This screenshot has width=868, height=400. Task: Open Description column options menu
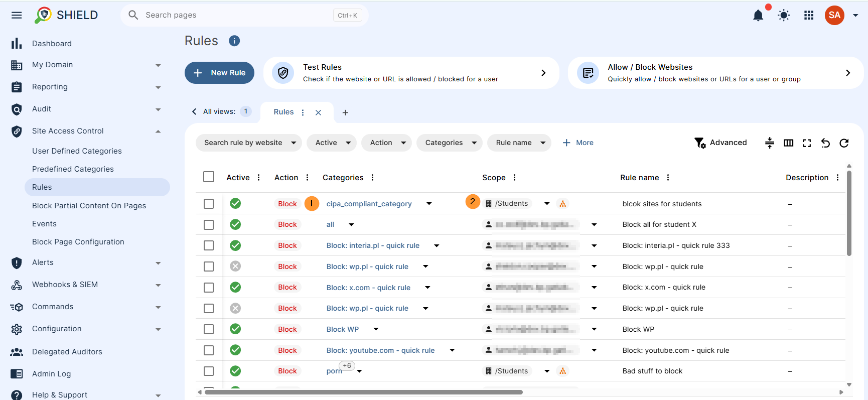click(837, 178)
